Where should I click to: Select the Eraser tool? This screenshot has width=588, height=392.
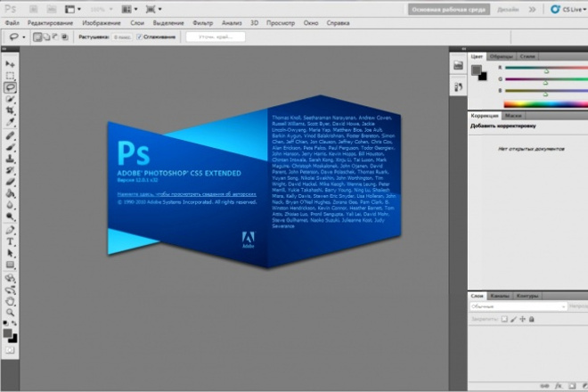pyautogui.click(x=10, y=182)
